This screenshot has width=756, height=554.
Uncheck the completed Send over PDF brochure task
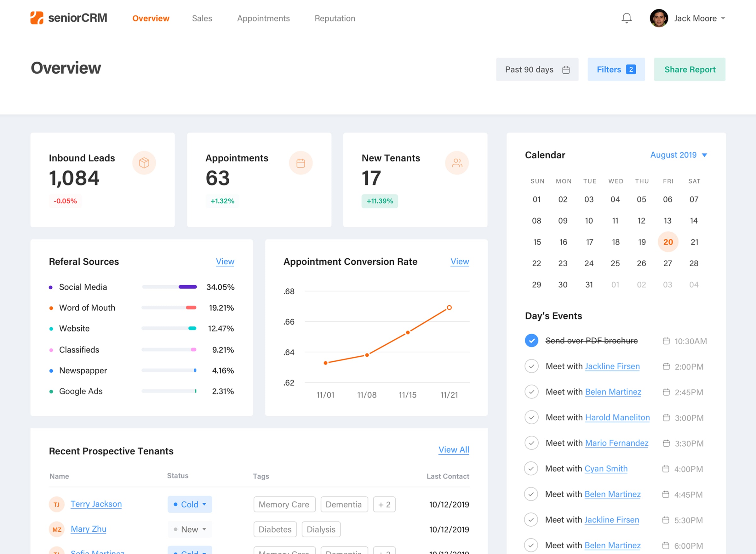pos(531,340)
